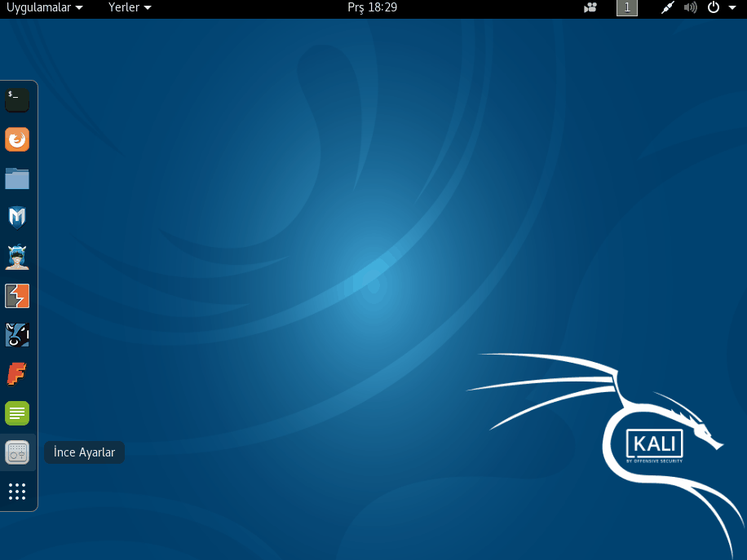
Task: Expand the system menu arrow
Action: click(732, 7)
